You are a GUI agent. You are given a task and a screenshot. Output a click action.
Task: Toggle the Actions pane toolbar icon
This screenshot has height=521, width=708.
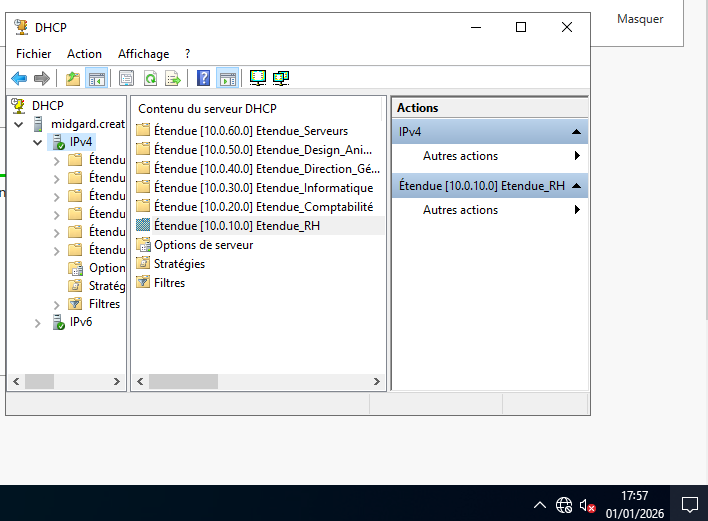click(x=228, y=78)
